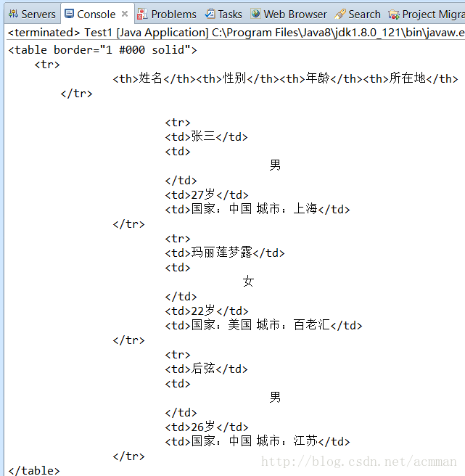Click the header row with 姓名 性别 年龄 所在地
The height and width of the screenshot is (476, 465).
[285, 78]
